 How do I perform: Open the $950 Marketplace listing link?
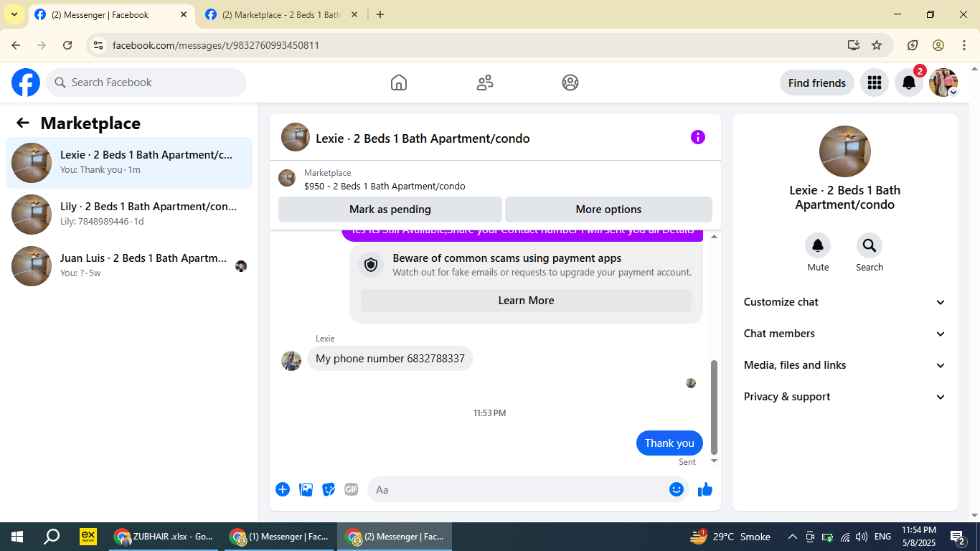(385, 187)
